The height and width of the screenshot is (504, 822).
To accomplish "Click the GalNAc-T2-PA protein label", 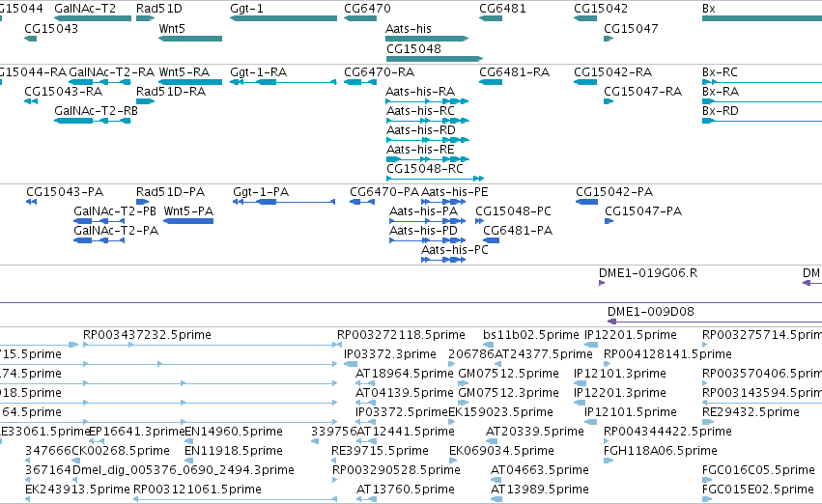I will coord(116,231).
